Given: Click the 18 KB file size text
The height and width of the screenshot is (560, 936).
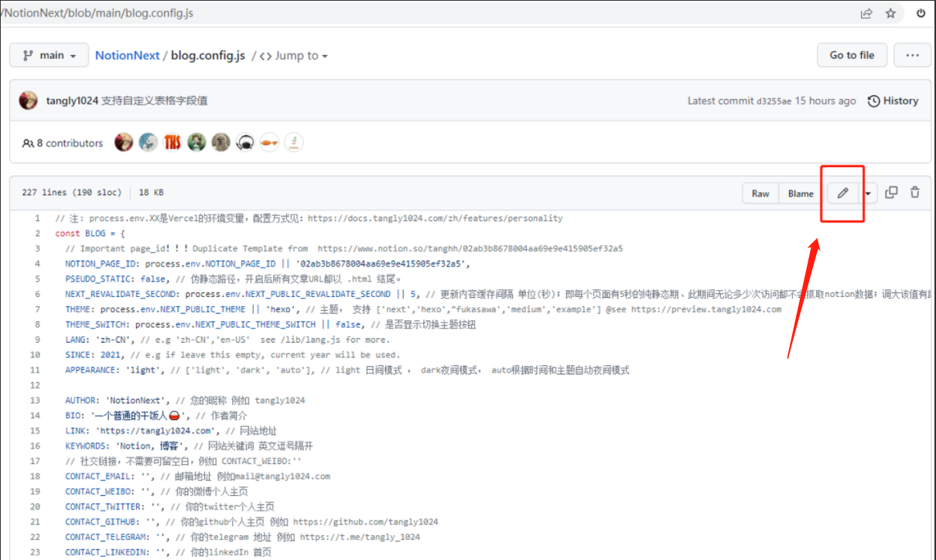Looking at the screenshot, I should [x=152, y=193].
